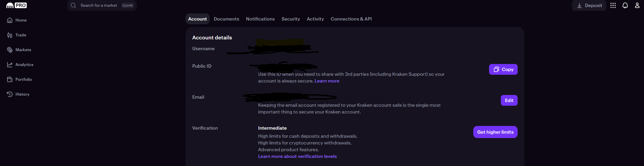The height and width of the screenshot is (166, 644).
Task: Open the Connections & API tab
Action: click(351, 19)
